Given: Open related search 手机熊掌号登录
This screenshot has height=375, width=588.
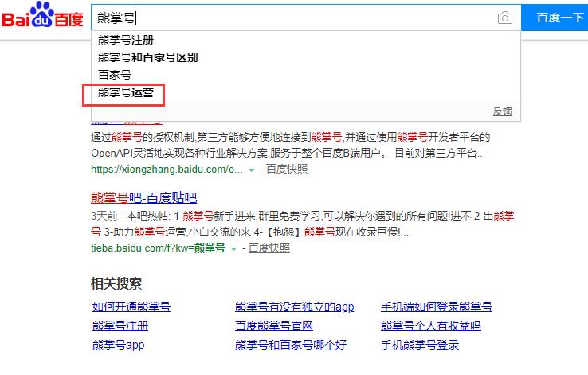Looking at the screenshot, I should point(420,345).
